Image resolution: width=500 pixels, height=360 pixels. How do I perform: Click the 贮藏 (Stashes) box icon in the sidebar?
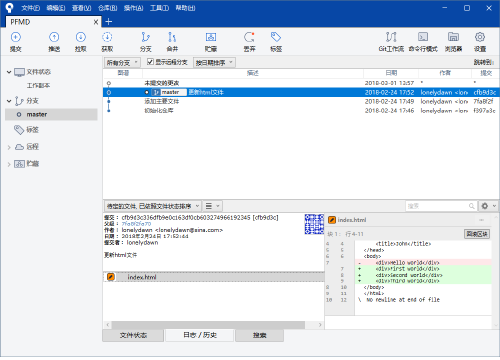click(x=19, y=164)
